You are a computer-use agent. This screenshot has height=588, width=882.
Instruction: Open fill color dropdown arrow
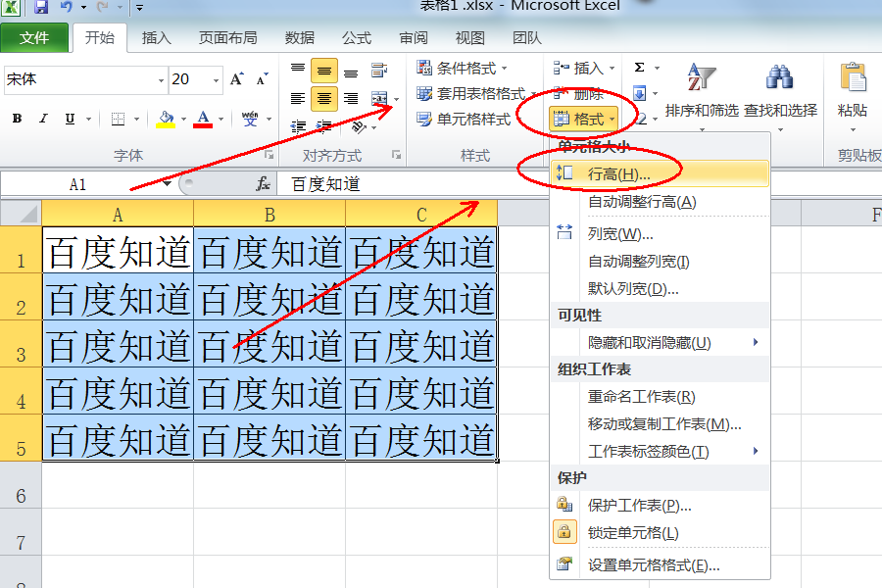pos(183,119)
